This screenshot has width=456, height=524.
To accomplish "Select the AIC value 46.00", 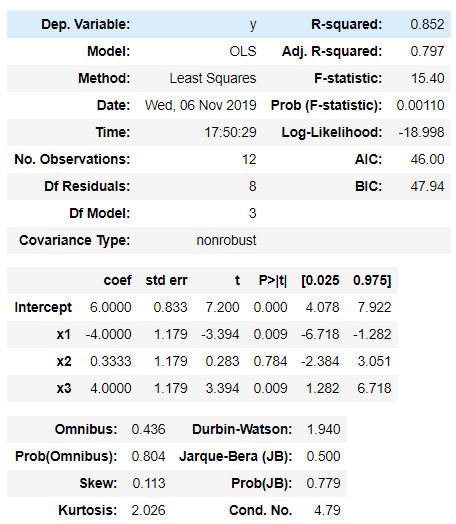I will 428,159.
